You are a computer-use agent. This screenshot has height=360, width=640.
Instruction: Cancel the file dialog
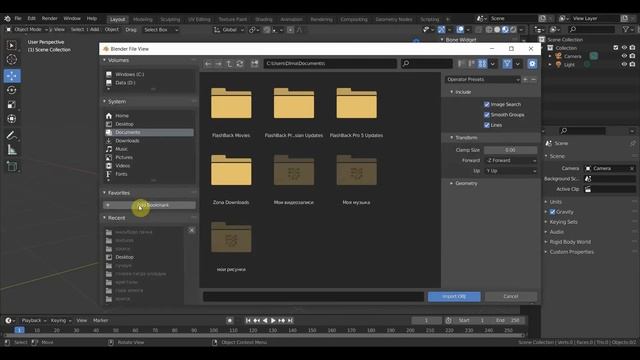point(511,297)
